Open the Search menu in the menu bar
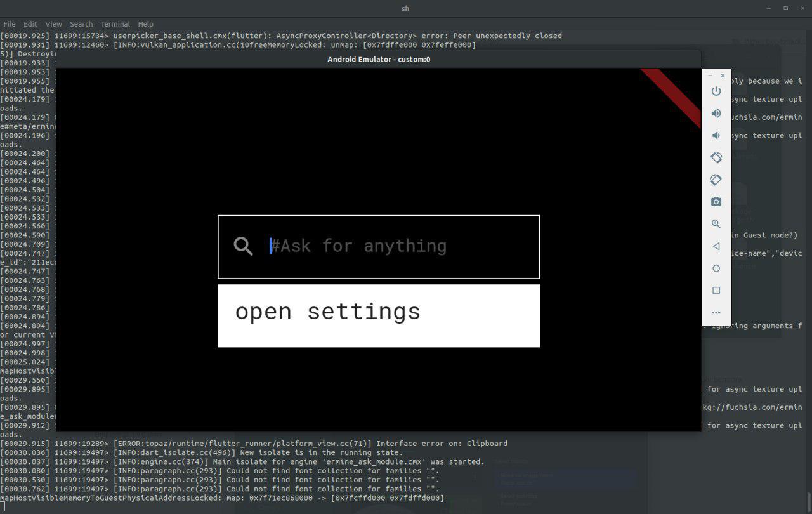The height and width of the screenshot is (514, 812). [x=81, y=24]
